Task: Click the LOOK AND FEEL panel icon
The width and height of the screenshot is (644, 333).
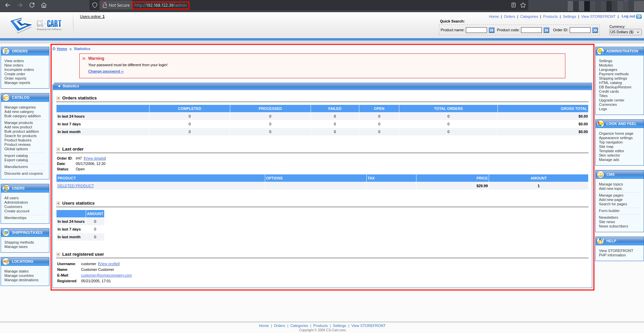Action: [601, 124]
